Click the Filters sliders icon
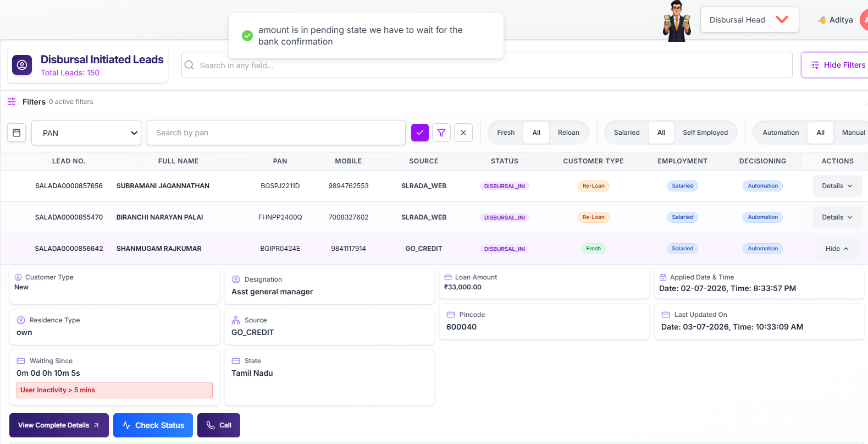This screenshot has height=444, width=868. [12, 102]
